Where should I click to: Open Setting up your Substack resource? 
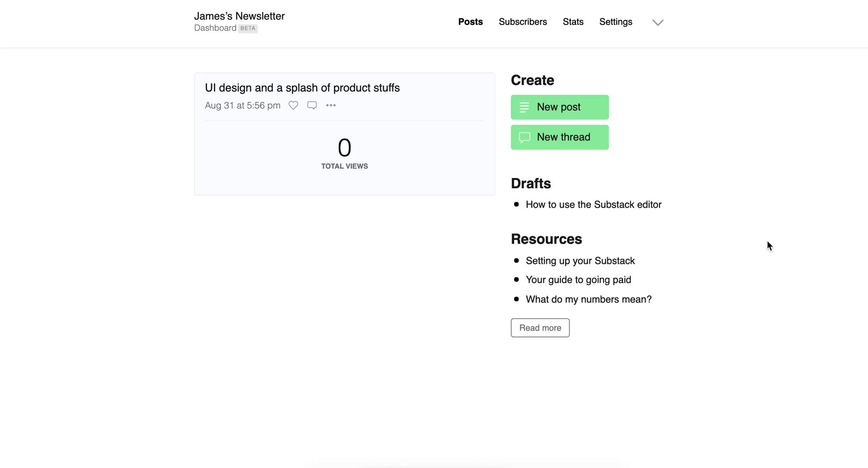tap(580, 261)
